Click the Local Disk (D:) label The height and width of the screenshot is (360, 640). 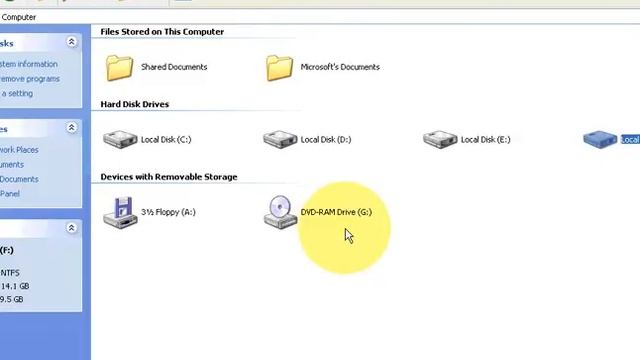click(326, 140)
